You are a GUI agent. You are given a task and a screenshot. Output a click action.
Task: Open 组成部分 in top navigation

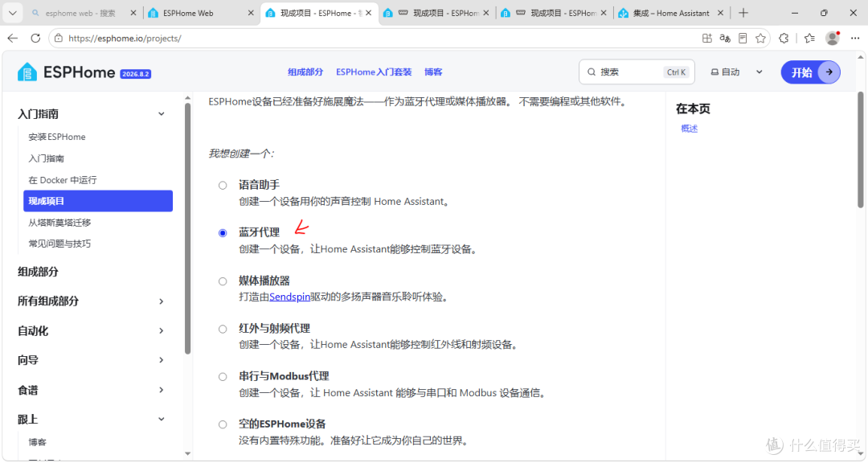305,72
